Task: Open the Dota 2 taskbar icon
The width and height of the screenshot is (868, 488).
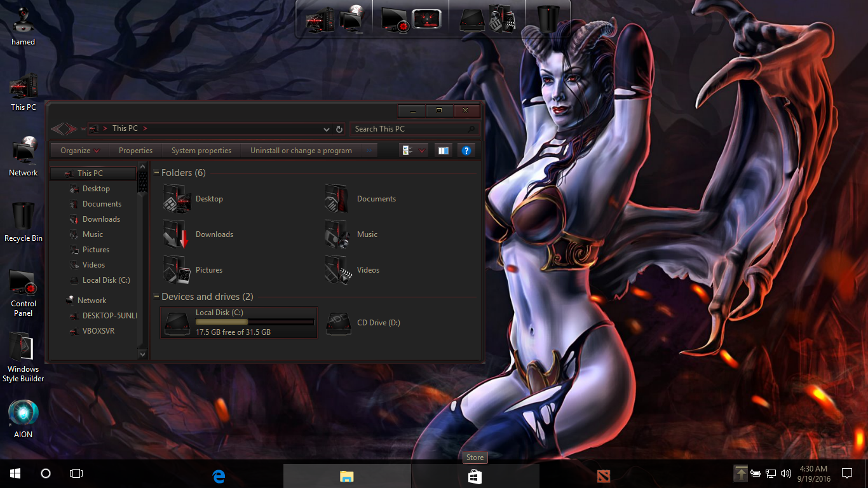Action: click(603, 475)
